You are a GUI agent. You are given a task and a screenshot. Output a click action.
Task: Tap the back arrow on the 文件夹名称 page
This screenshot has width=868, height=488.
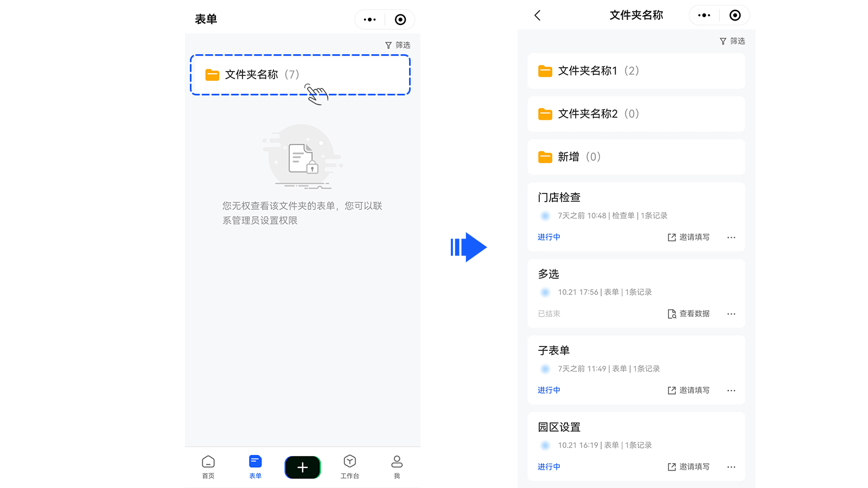tap(538, 15)
